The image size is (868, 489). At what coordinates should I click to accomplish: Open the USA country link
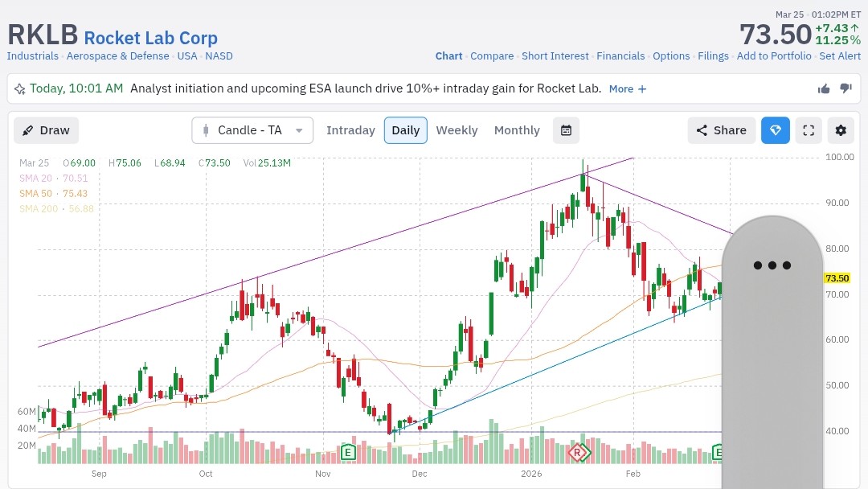click(x=187, y=56)
